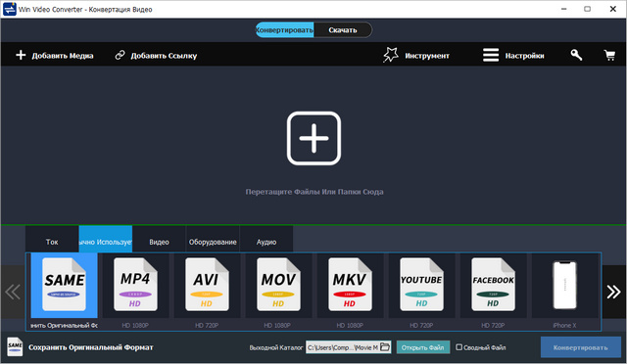
Task: Click the Добавить Медиа label
Action: (63, 56)
